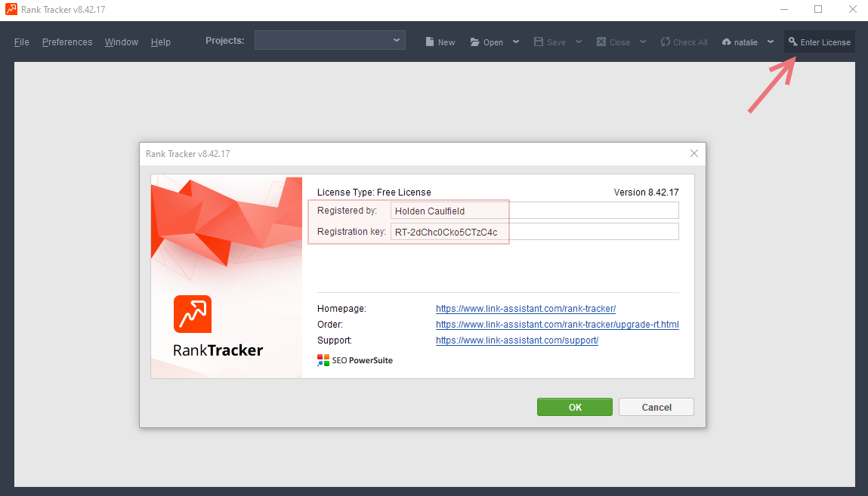Expand the Open dropdown arrow
Screen dimensions: 868x496
click(516, 42)
